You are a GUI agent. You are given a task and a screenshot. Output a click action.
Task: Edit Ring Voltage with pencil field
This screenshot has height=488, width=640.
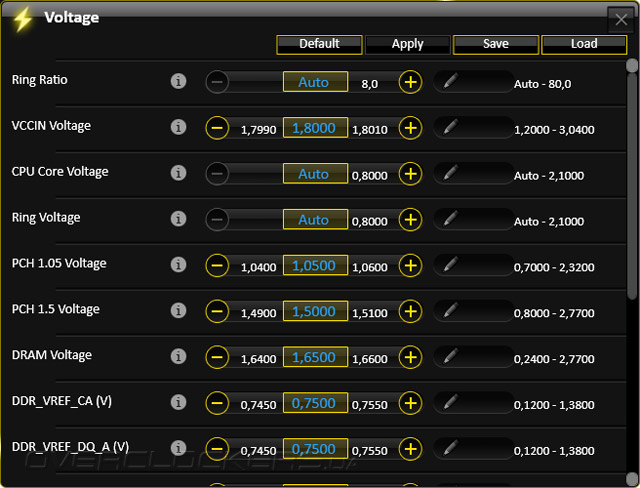pyautogui.click(x=473, y=220)
